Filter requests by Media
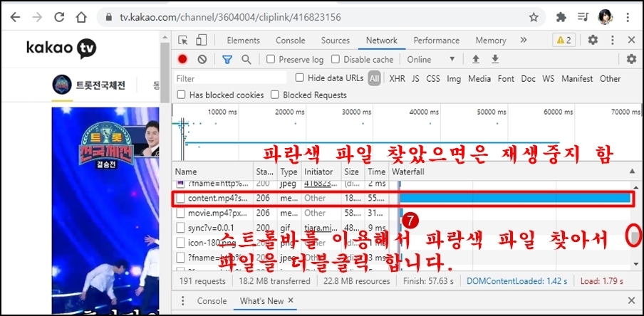 pyautogui.click(x=479, y=78)
